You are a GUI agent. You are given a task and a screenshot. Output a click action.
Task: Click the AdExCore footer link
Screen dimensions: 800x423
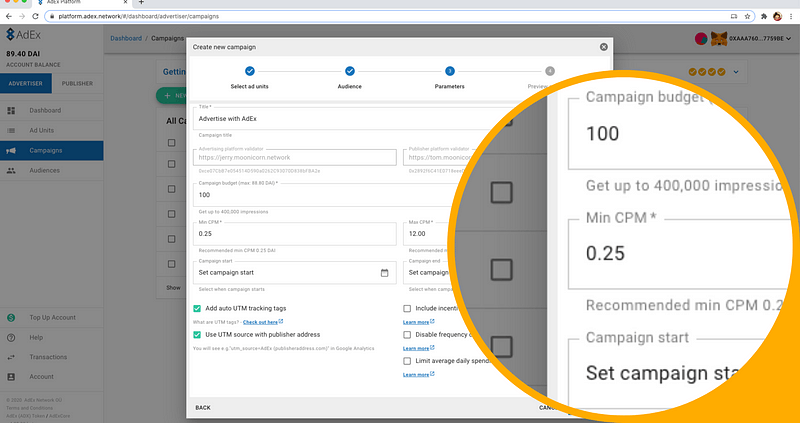pyautogui.click(x=60, y=416)
